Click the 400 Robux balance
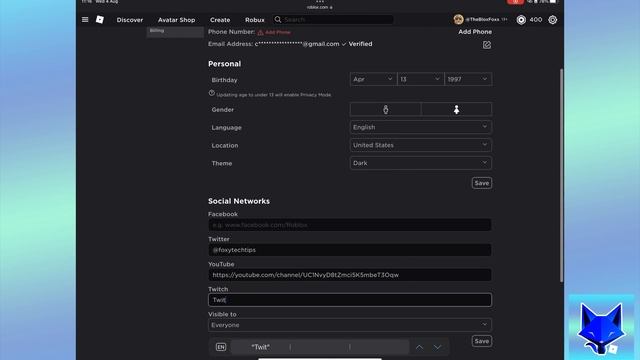The height and width of the screenshot is (360, 640). (x=536, y=20)
